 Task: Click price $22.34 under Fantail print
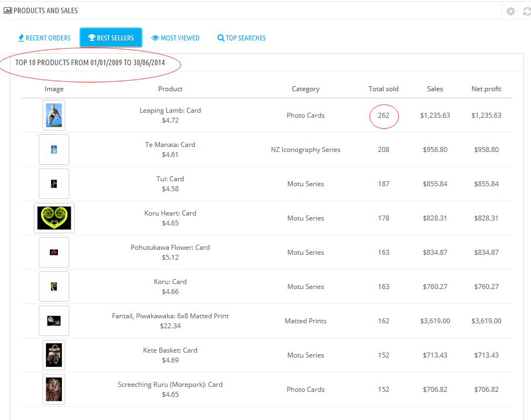tap(170, 326)
